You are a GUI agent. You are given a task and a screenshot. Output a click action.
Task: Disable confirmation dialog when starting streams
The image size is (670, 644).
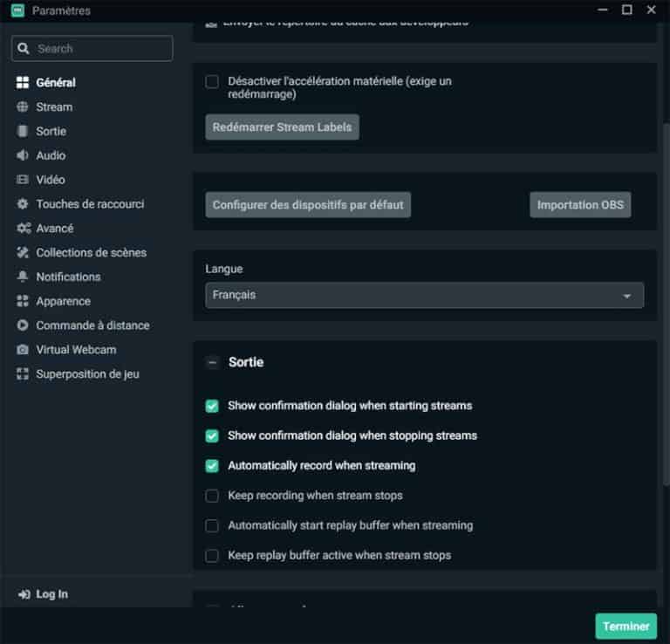[212, 406]
